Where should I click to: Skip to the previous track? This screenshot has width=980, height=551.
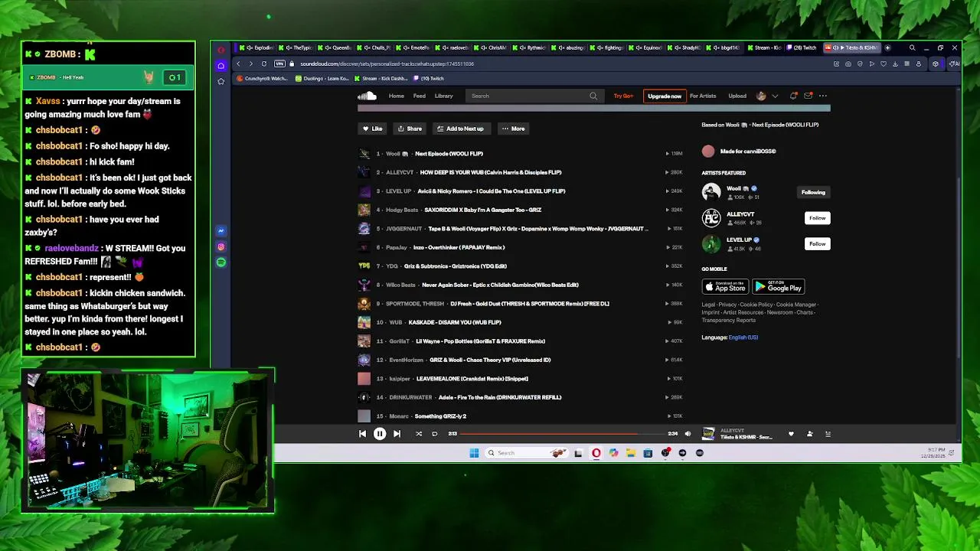coord(362,434)
